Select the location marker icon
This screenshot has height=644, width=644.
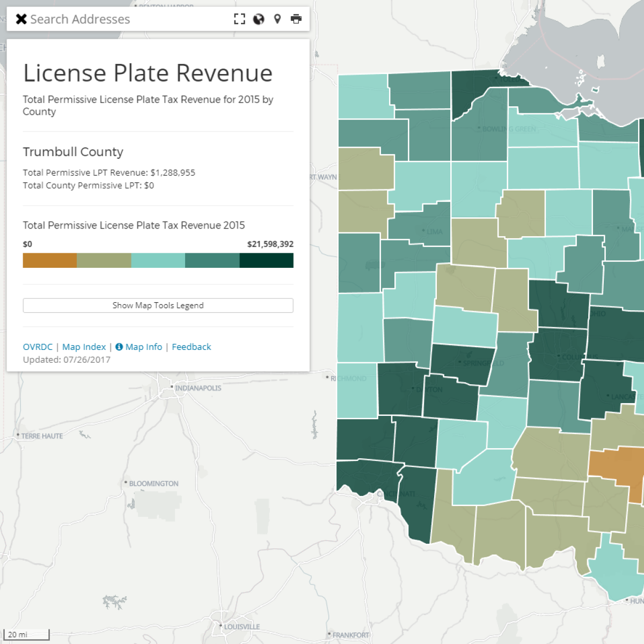[x=277, y=19]
